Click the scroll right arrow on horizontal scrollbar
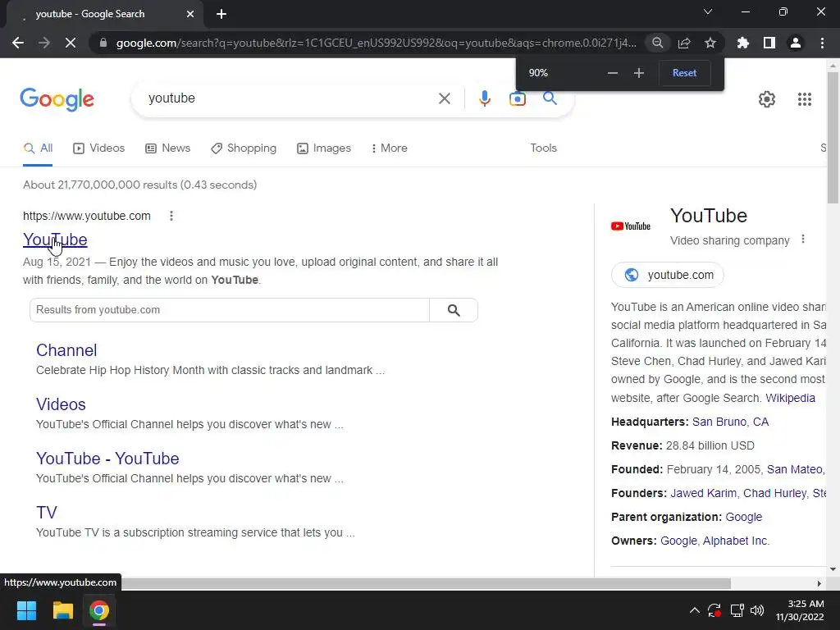This screenshot has width=840, height=630. click(x=819, y=583)
